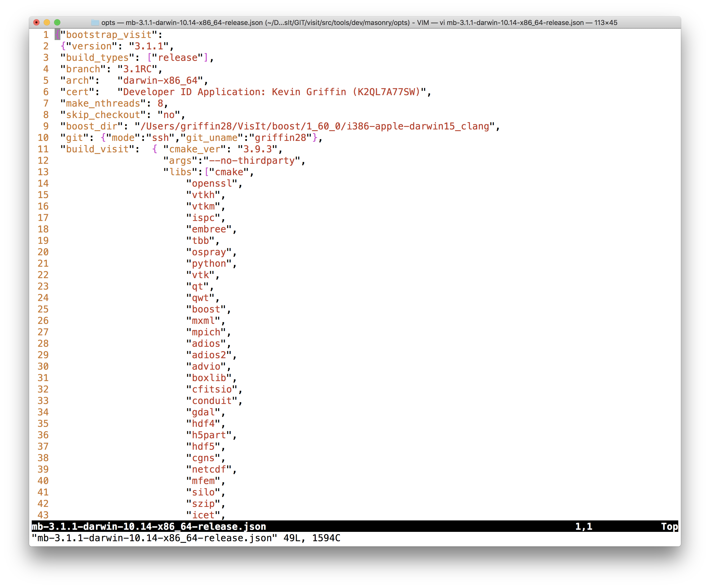The image size is (710, 588).
Task: Click the "netcdf" library entry
Action: point(209,469)
